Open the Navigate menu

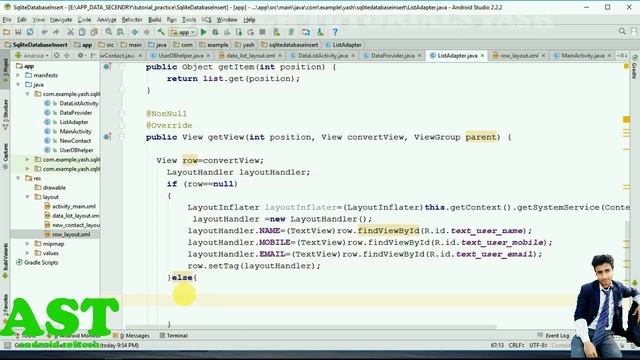(61, 20)
